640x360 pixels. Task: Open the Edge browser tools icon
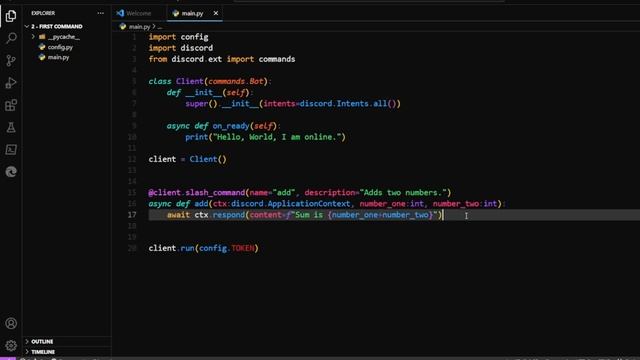pyautogui.click(x=11, y=172)
